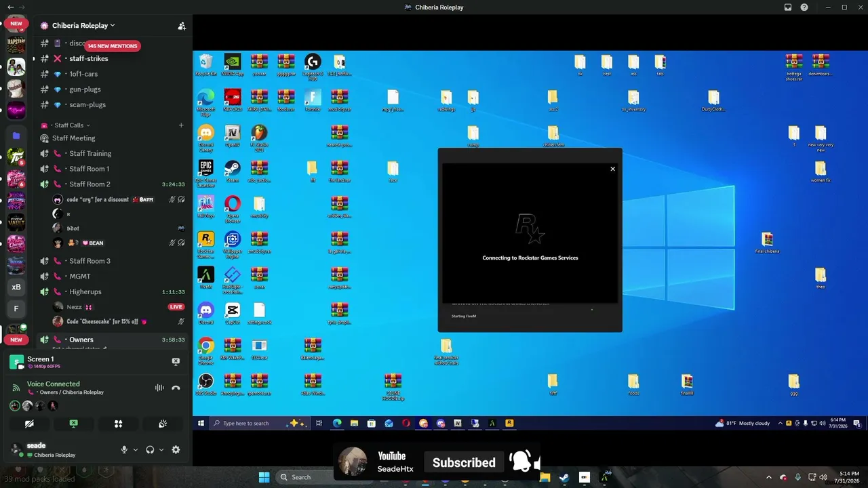Toggle the camera on in the voice panel
Screen dimensions: 868x488
(x=29, y=424)
